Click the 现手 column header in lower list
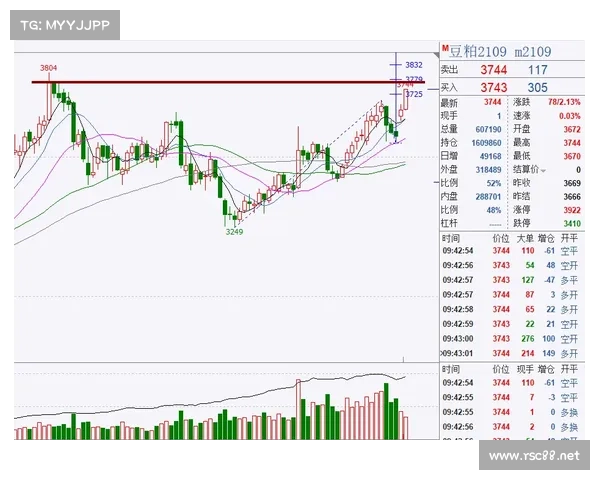600x480 pixels. pyautogui.click(x=527, y=371)
